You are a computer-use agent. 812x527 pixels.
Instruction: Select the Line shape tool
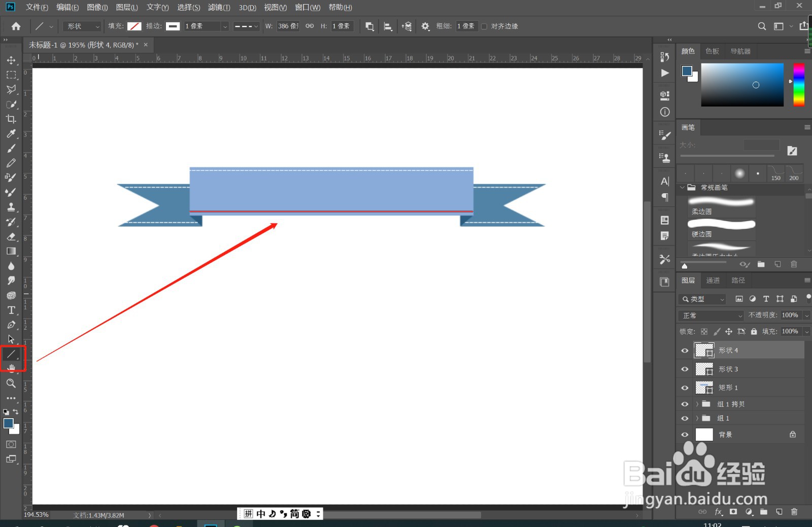11,354
